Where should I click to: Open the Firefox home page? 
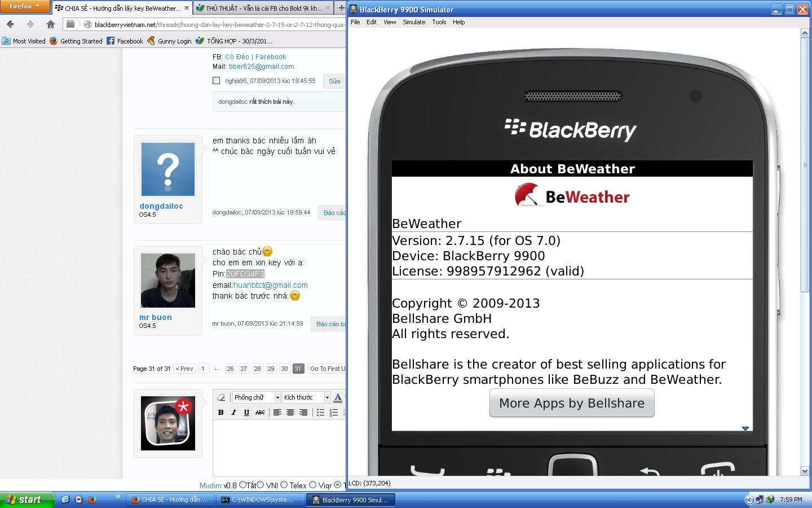pyautogui.click(x=50, y=24)
